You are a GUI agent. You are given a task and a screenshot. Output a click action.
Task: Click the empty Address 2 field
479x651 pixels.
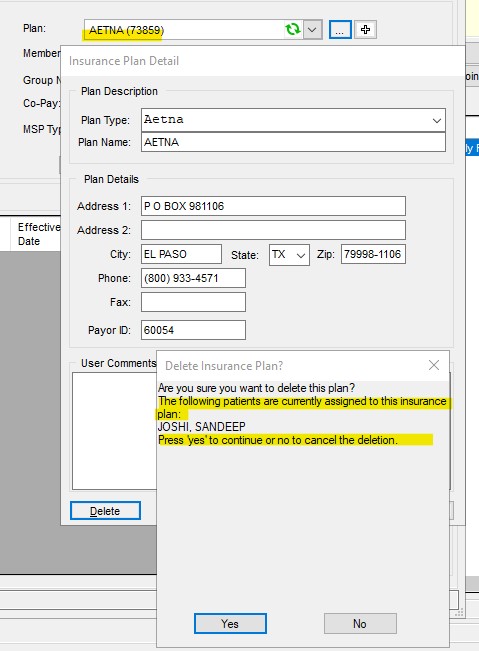pyautogui.click(x=273, y=230)
